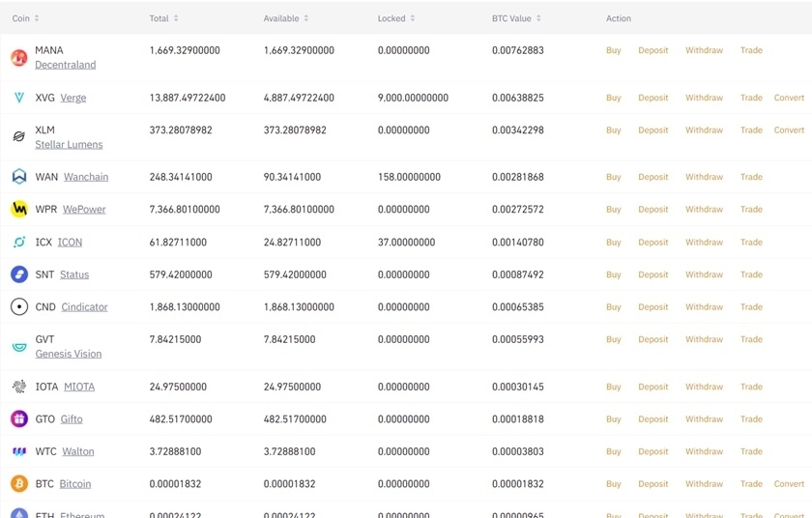Click the WPR WePower coin icon
This screenshot has height=518, width=812.
(x=19, y=209)
